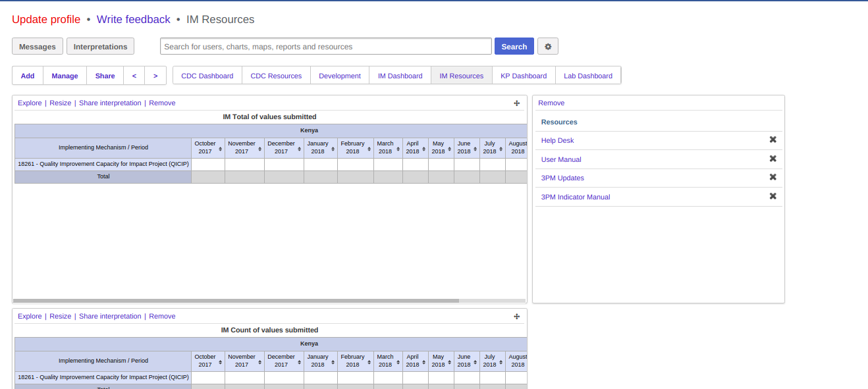The height and width of the screenshot is (389, 868).
Task: Sort April 2018 column in IM Total table
Action: pos(423,149)
